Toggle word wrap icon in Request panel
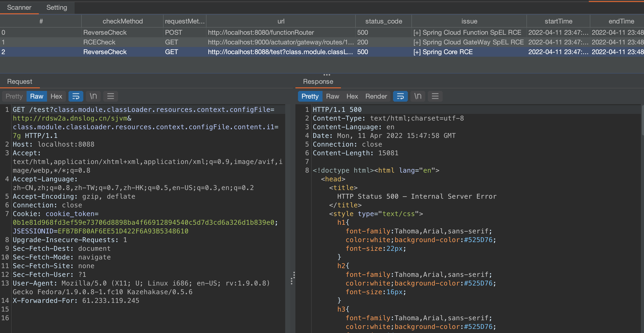Viewport: 644px width, 333px height. pos(76,96)
